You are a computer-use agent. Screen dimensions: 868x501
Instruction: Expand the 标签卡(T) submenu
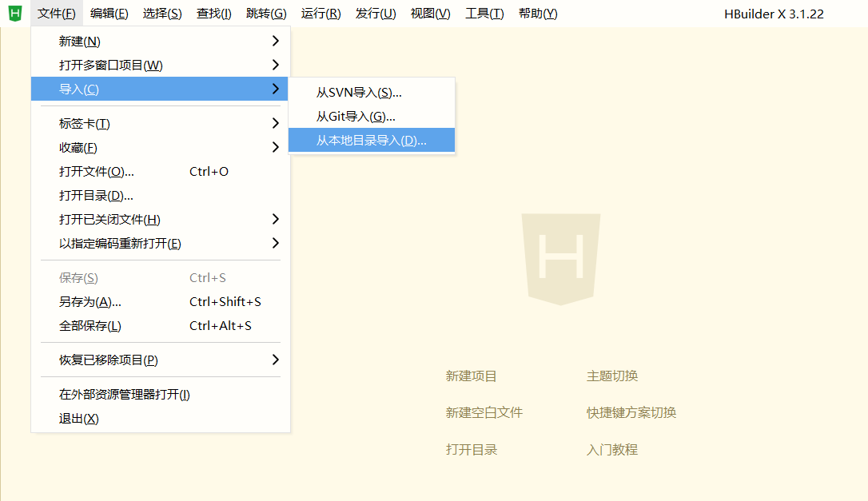(x=160, y=123)
